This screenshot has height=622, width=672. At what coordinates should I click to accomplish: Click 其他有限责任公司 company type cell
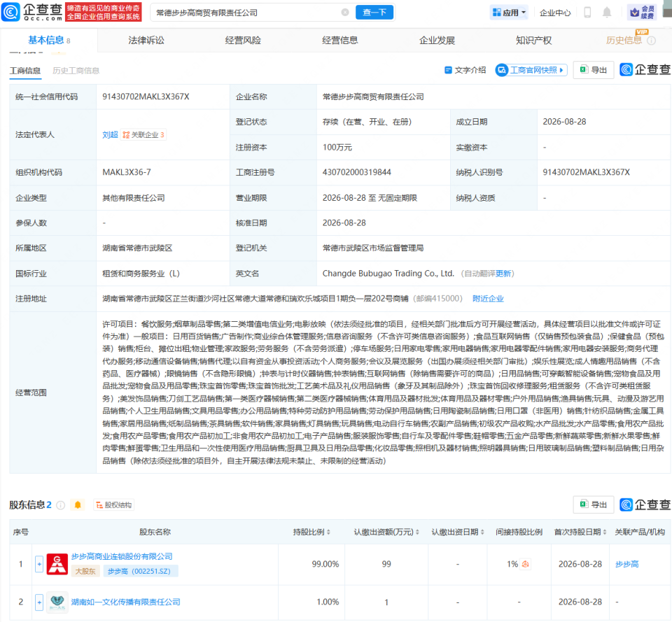click(x=134, y=198)
